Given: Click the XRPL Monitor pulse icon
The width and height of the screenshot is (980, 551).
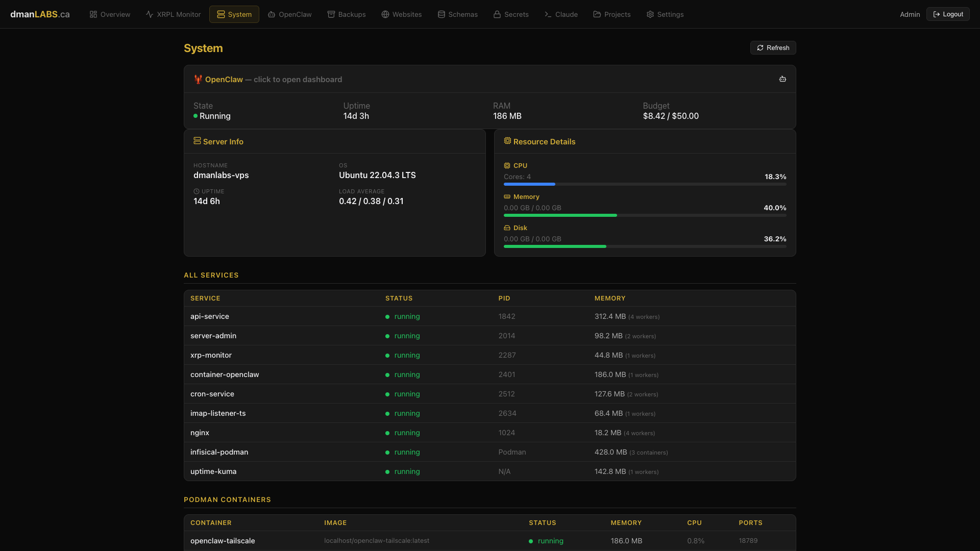Looking at the screenshot, I should 150,14.
